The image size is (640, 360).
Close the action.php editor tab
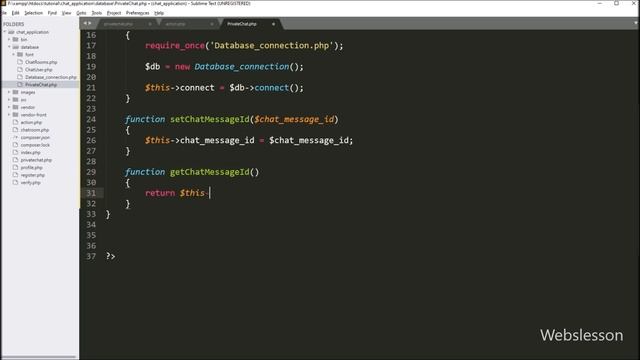click(212, 24)
